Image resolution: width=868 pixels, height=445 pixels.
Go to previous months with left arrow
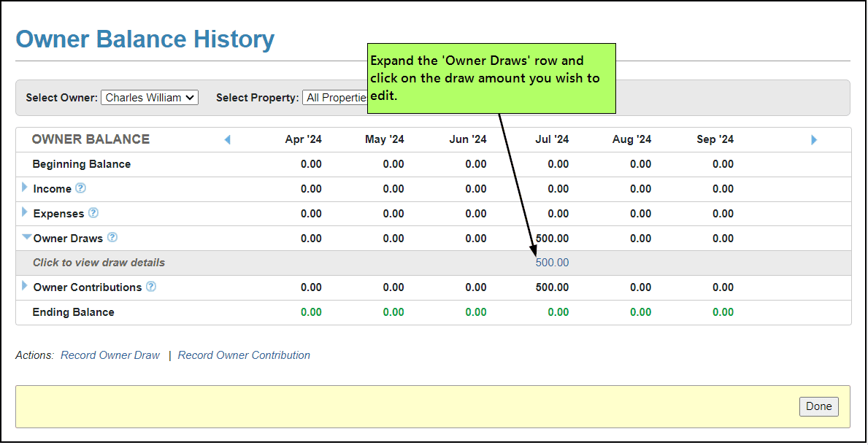tap(227, 139)
